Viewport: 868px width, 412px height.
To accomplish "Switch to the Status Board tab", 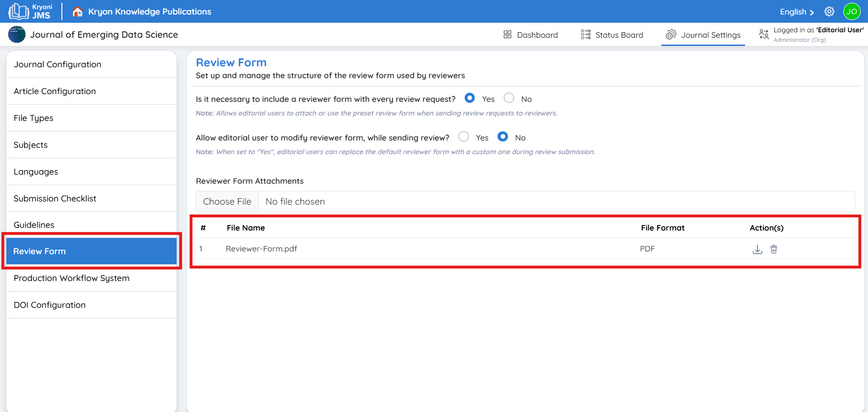I will coord(612,35).
